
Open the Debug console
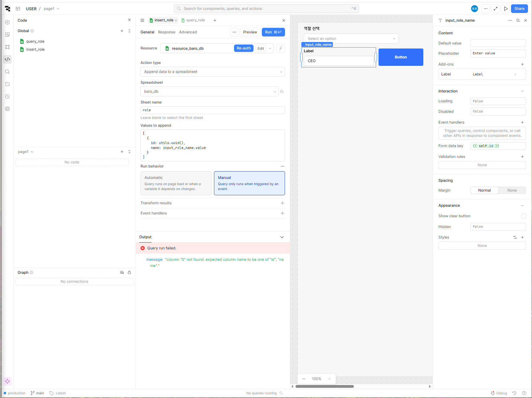[x=499, y=393]
